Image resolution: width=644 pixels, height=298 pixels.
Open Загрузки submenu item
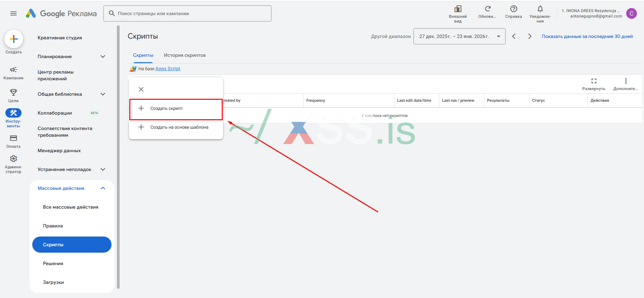pos(53,282)
